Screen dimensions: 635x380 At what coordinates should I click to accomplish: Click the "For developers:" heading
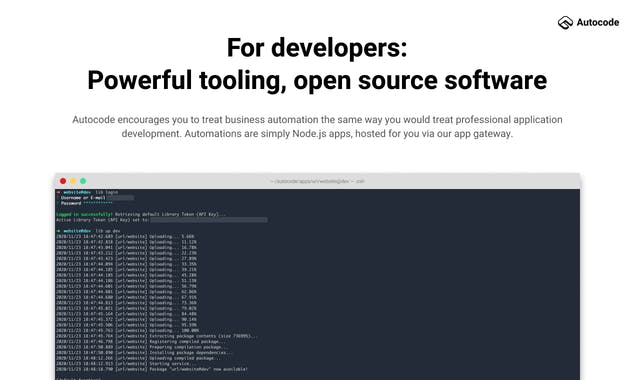click(317, 48)
